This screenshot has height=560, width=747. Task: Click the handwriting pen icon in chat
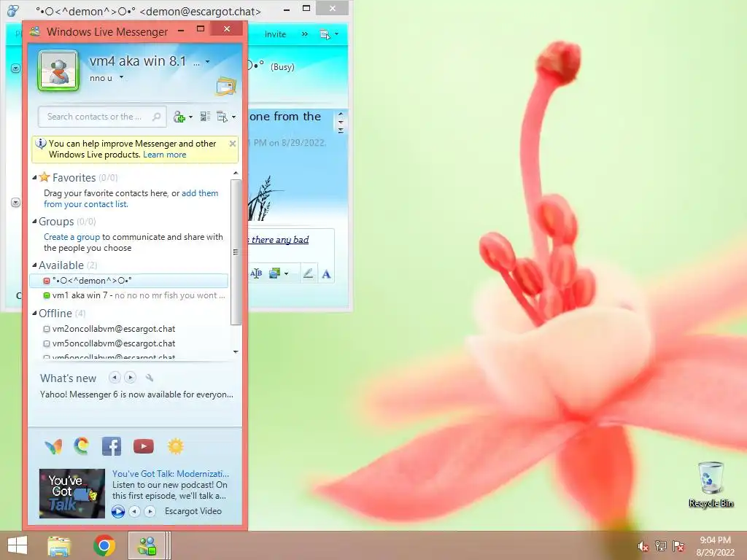pos(309,273)
